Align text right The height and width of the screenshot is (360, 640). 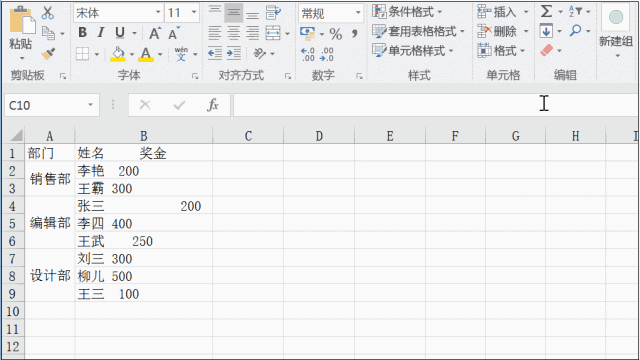pos(252,33)
